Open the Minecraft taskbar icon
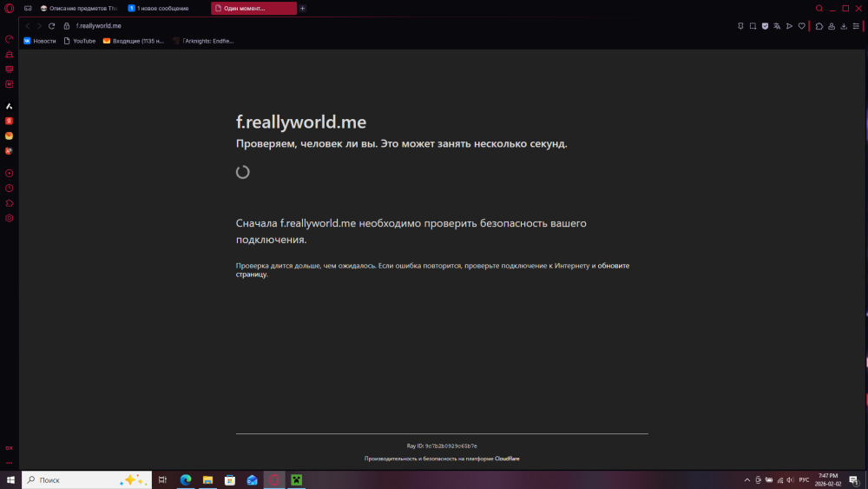This screenshot has height=489, width=868. (x=297, y=480)
